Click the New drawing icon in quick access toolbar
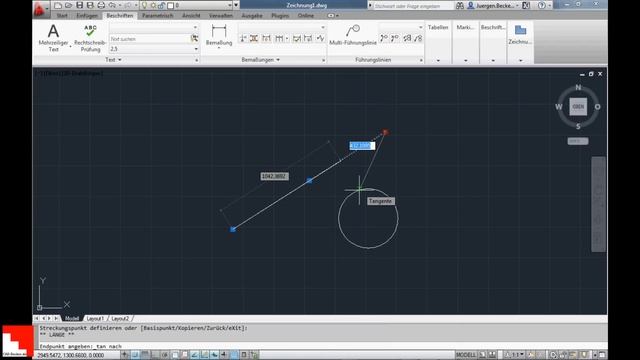 pyautogui.click(x=58, y=5)
